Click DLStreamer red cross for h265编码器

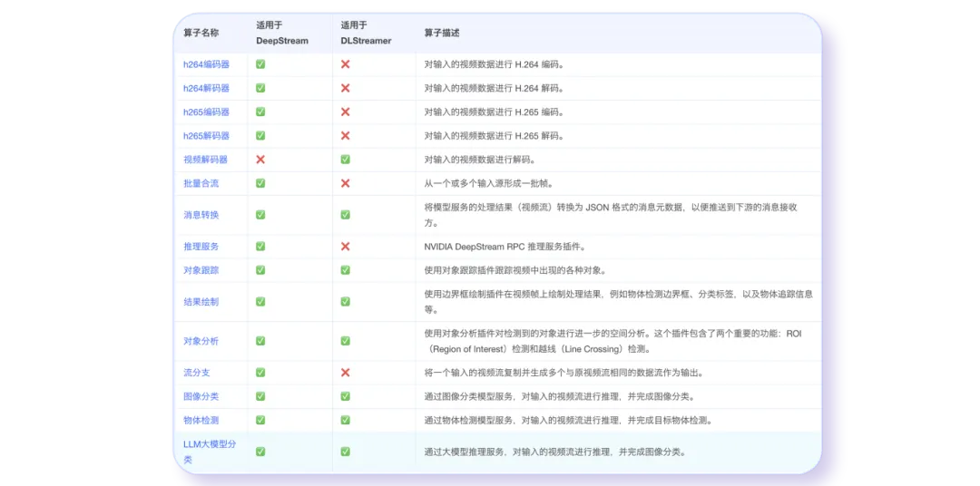click(x=345, y=112)
